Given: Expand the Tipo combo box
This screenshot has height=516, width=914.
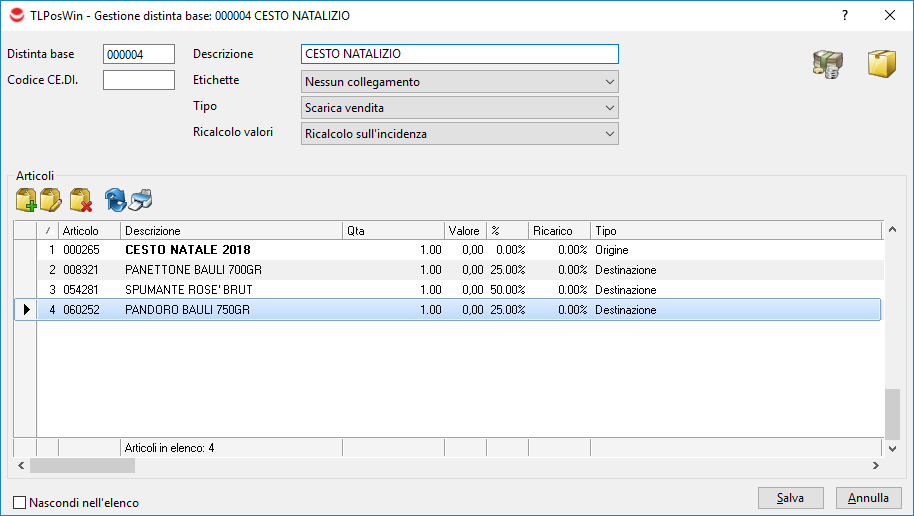Looking at the screenshot, I should (x=459, y=108).
